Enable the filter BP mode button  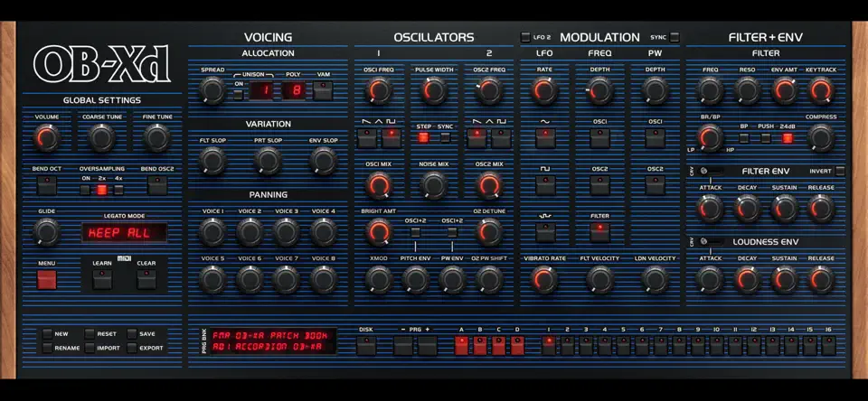(744, 137)
